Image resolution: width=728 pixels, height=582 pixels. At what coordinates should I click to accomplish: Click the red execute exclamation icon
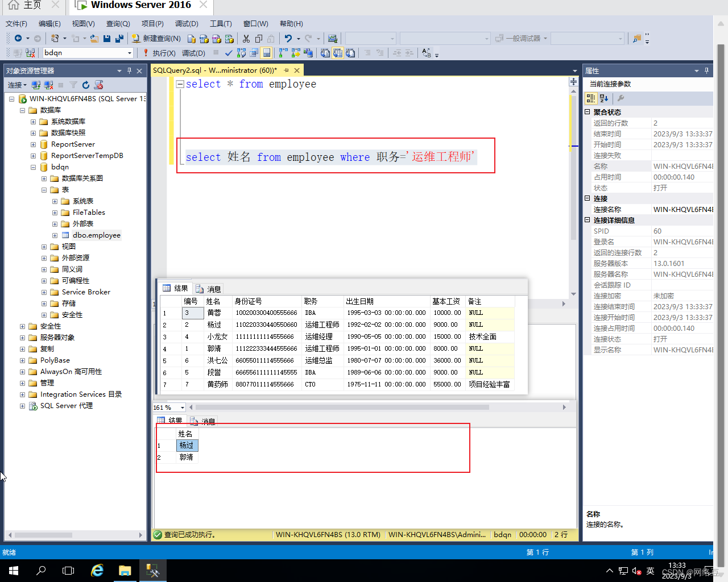[x=146, y=53]
